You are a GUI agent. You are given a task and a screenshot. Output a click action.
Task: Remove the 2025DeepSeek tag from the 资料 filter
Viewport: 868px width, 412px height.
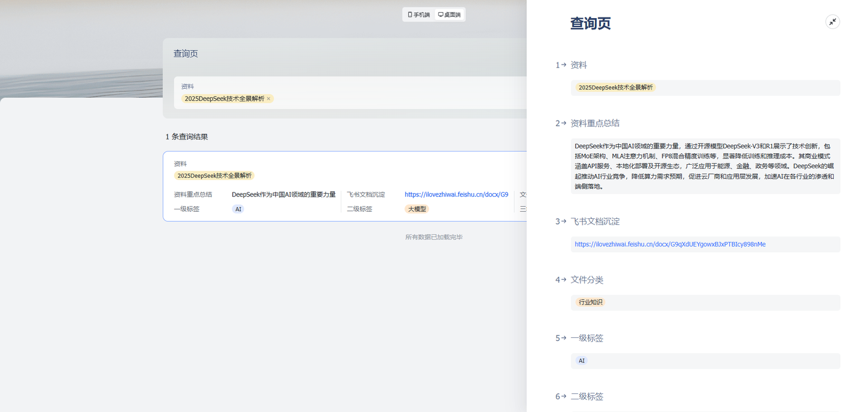(x=269, y=99)
